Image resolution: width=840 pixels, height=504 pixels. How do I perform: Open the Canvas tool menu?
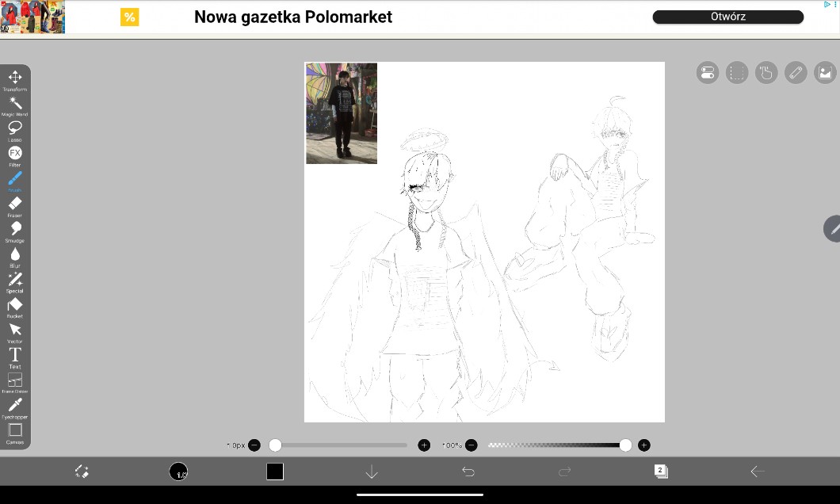(x=15, y=431)
